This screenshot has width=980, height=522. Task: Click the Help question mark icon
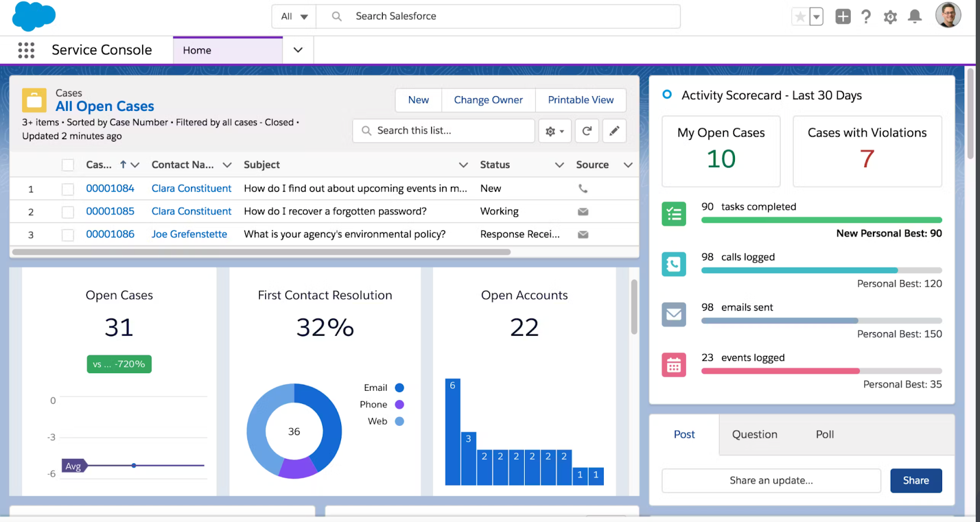point(865,17)
